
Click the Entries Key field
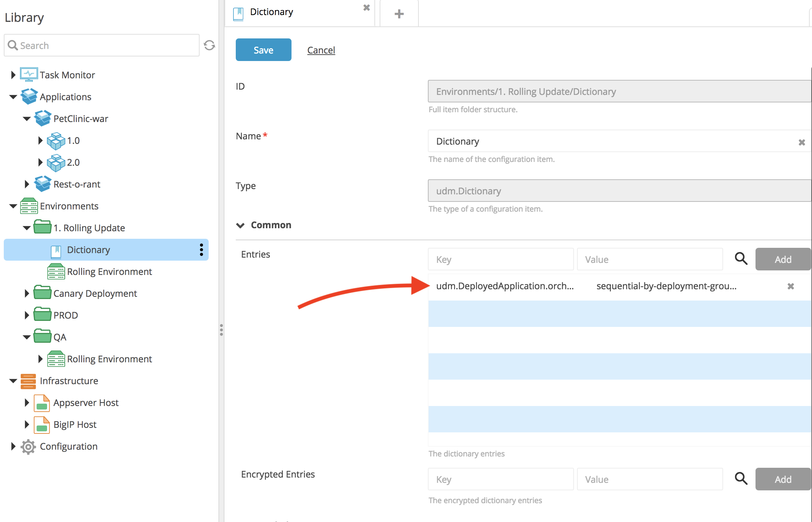501,259
